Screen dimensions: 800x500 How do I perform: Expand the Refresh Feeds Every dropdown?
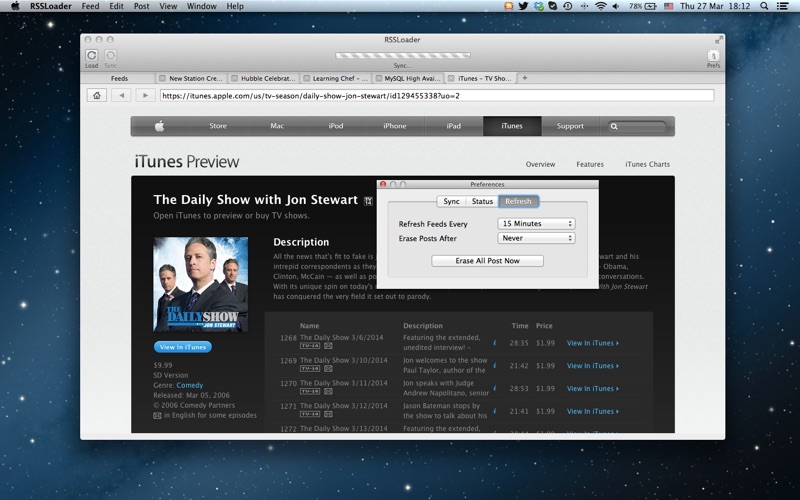pos(537,224)
